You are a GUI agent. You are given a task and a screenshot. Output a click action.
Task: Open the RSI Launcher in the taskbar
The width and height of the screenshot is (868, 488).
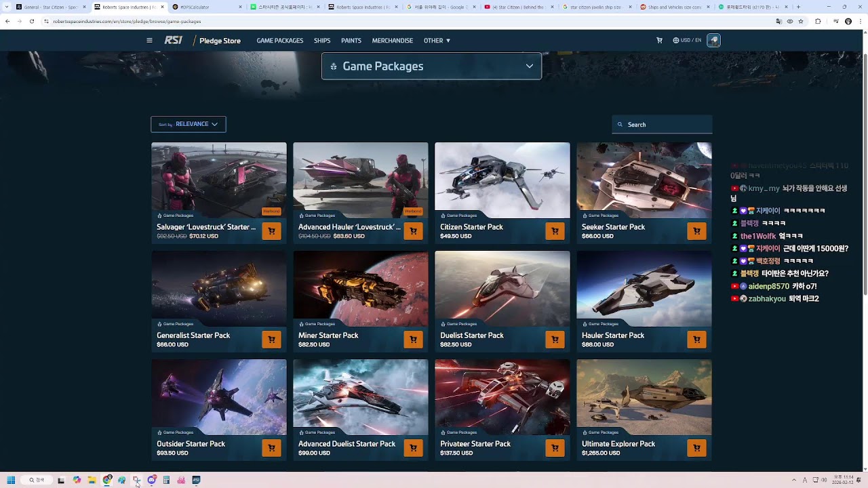(x=196, y=480)
